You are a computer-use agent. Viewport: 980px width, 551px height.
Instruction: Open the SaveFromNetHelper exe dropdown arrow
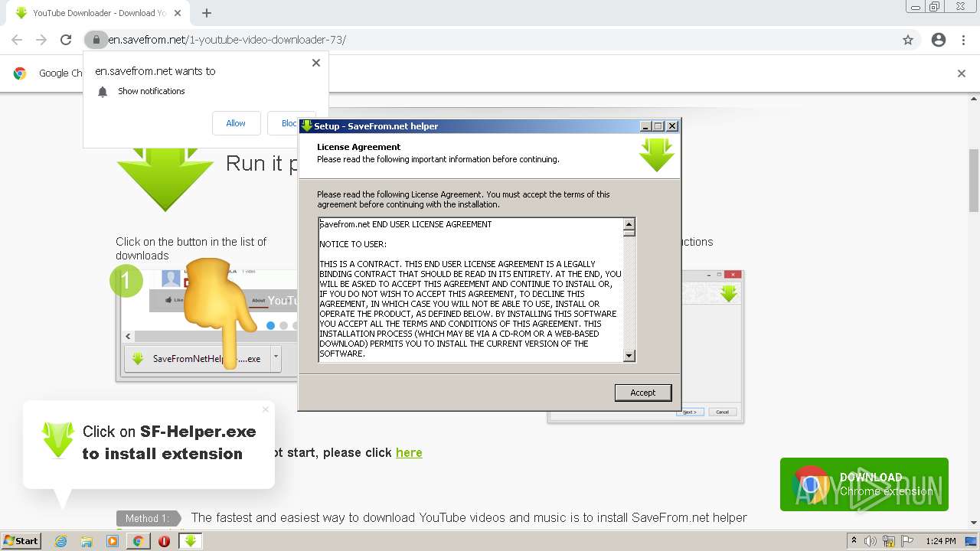click(276, 357)
